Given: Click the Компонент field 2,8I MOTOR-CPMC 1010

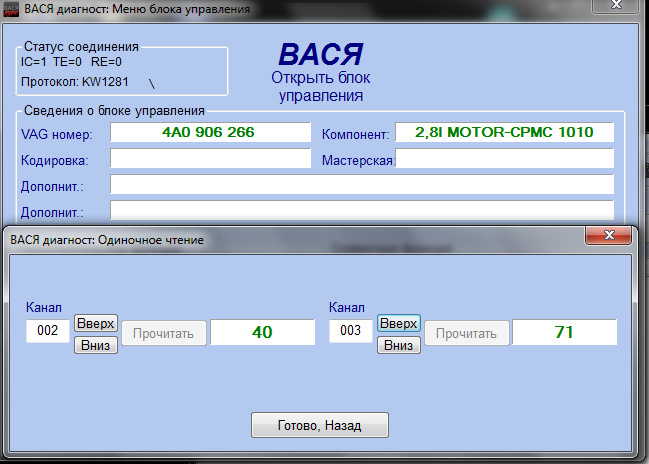Looking at the screenshot, I should (x=505, y=132).
